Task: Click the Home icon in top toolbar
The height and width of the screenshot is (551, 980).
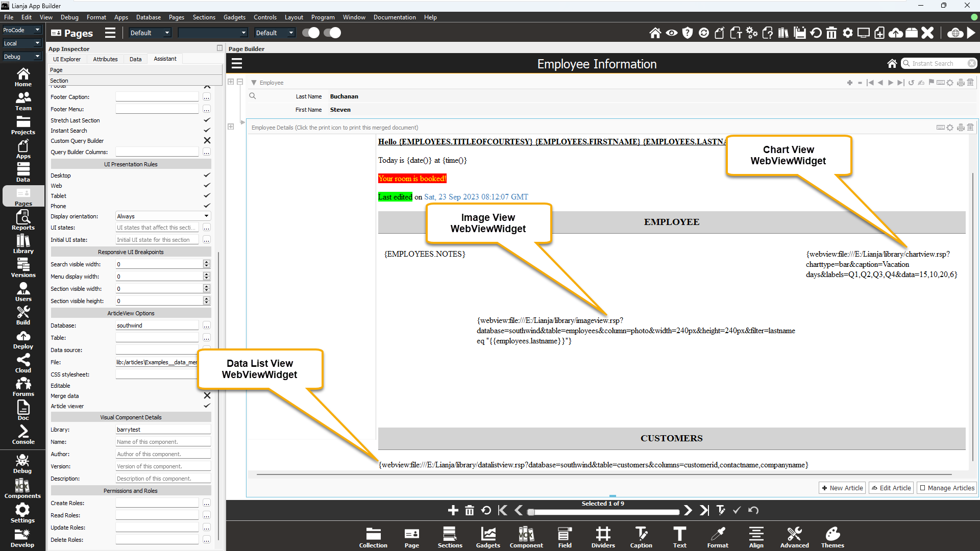Action: pyautogui.click(x=655, y=33)
